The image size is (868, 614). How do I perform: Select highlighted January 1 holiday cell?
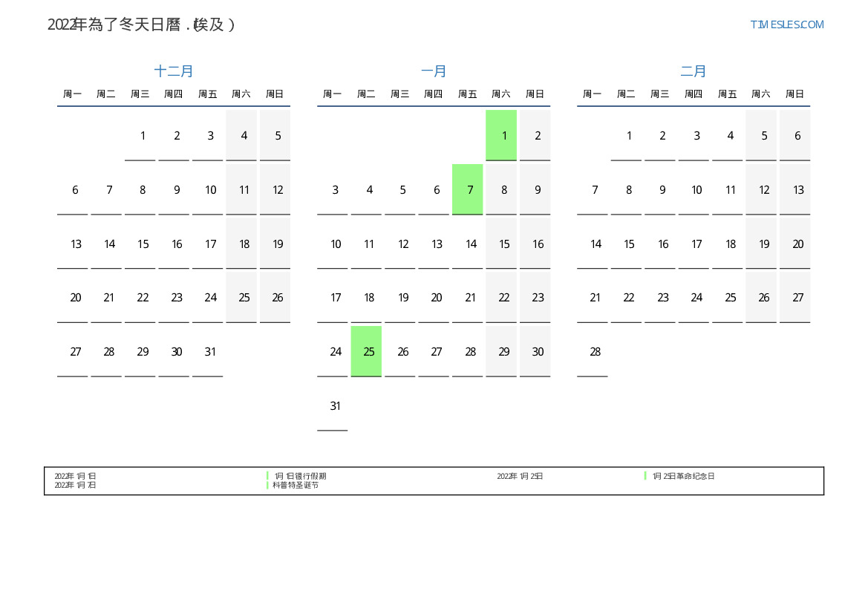[x=501, y=136]
